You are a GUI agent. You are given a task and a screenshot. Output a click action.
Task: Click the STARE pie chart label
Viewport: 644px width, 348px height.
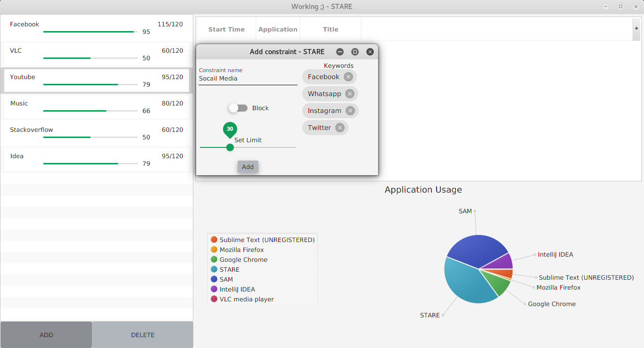(x=430, y=315)
